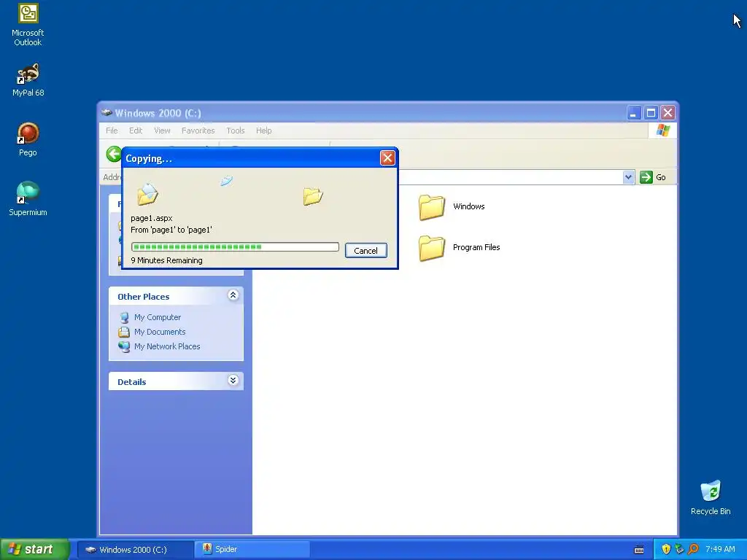
Task: Expand the Details panel
Action: pyautogui.click(x=233, y=381)
